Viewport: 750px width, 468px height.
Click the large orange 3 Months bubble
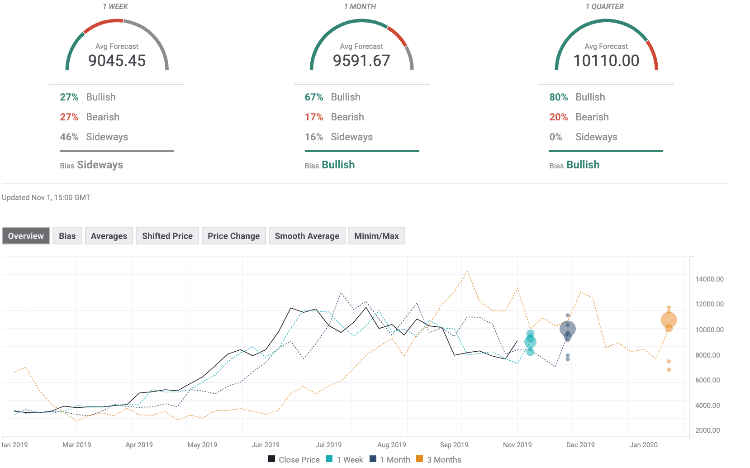[668, 321]
